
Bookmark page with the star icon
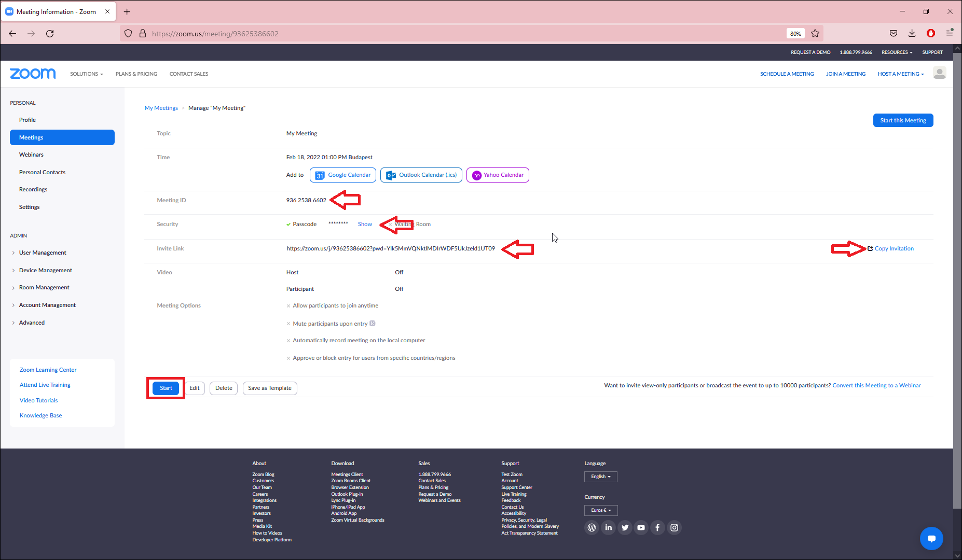coord(815,33)
